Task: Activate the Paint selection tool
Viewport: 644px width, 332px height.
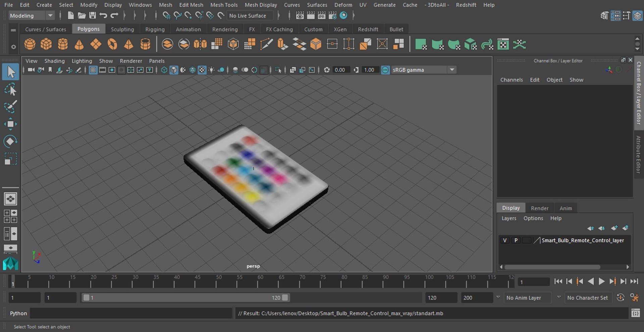Action: click(x=10, y=107)
